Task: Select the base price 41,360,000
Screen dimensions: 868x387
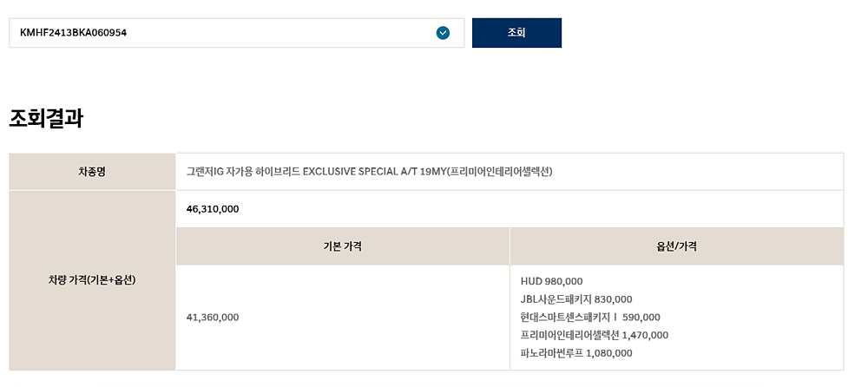Action: coord(213,318)
